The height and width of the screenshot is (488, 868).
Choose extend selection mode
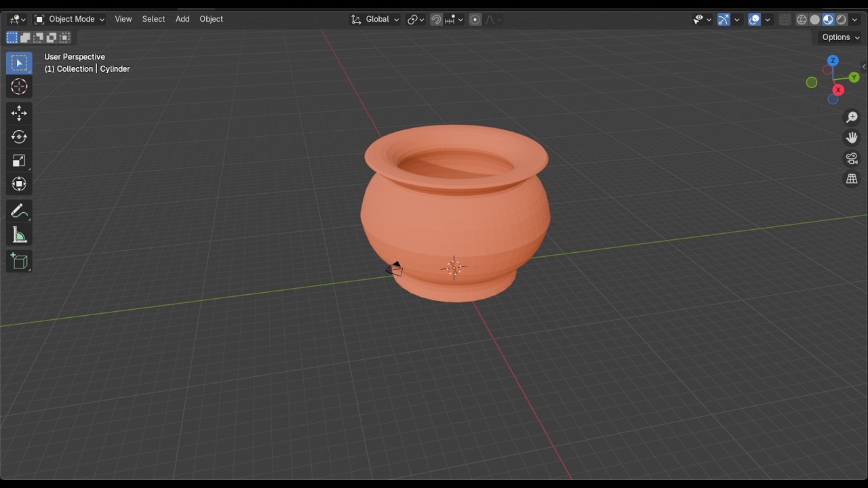[x=26, y=38]
